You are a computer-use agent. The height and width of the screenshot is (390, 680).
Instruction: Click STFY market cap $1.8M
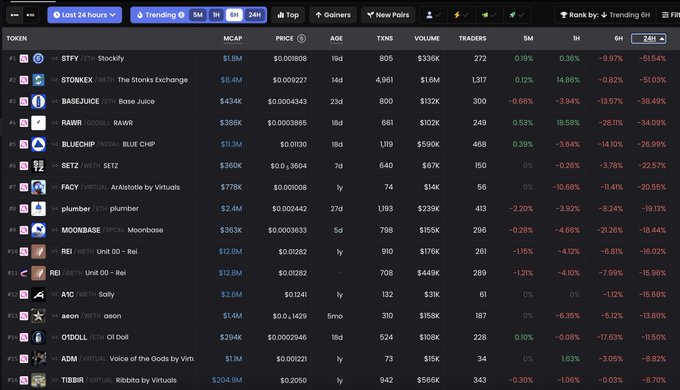232,58
